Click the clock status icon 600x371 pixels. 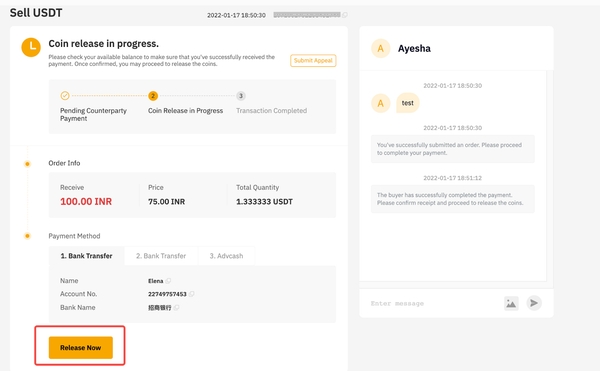click(x=31, y=47)
